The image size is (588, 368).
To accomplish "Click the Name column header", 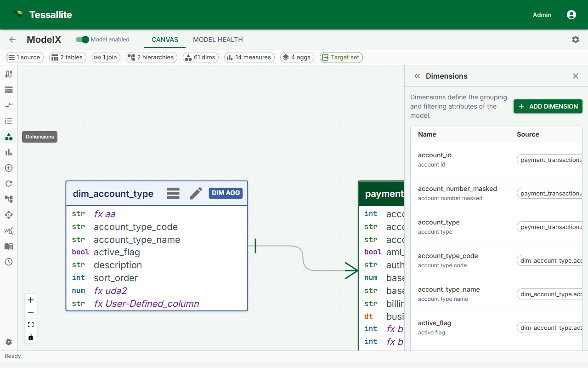I will coord(427,134).
